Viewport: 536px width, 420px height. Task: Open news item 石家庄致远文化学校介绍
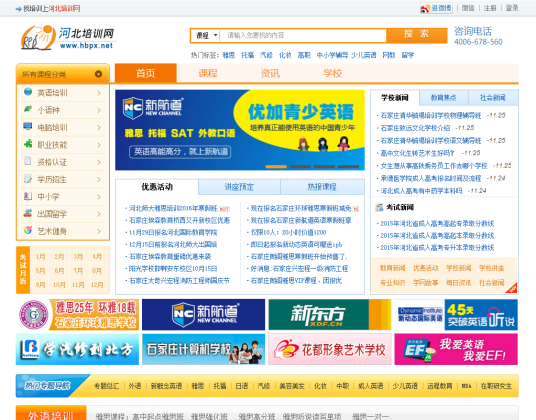[415, 128]
